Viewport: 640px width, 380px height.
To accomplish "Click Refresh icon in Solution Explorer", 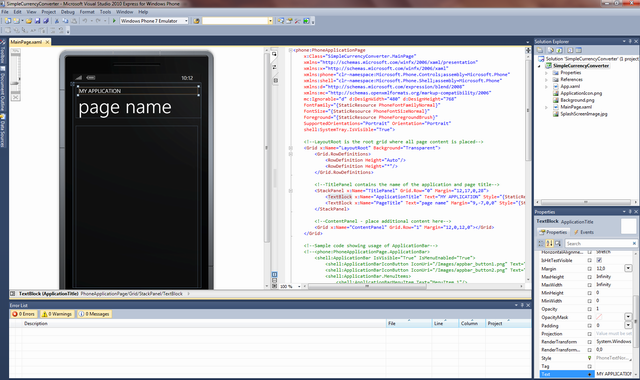I will point(559,50).
